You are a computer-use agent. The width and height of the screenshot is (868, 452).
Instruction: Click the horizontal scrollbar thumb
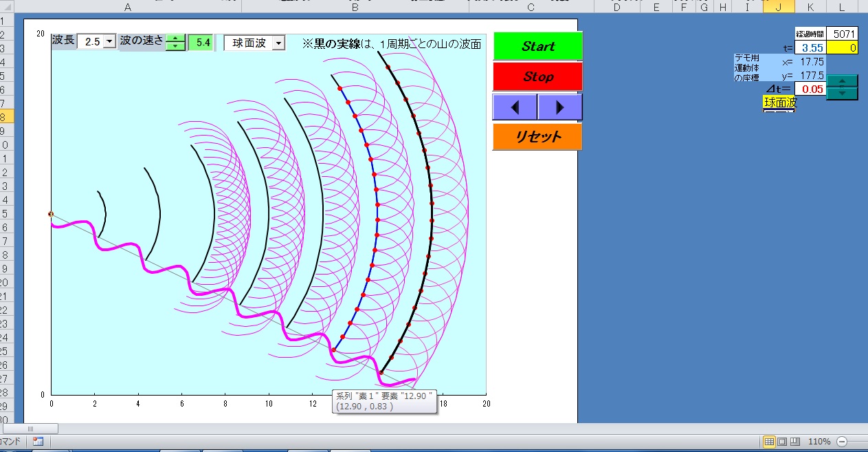pos(30,429)
